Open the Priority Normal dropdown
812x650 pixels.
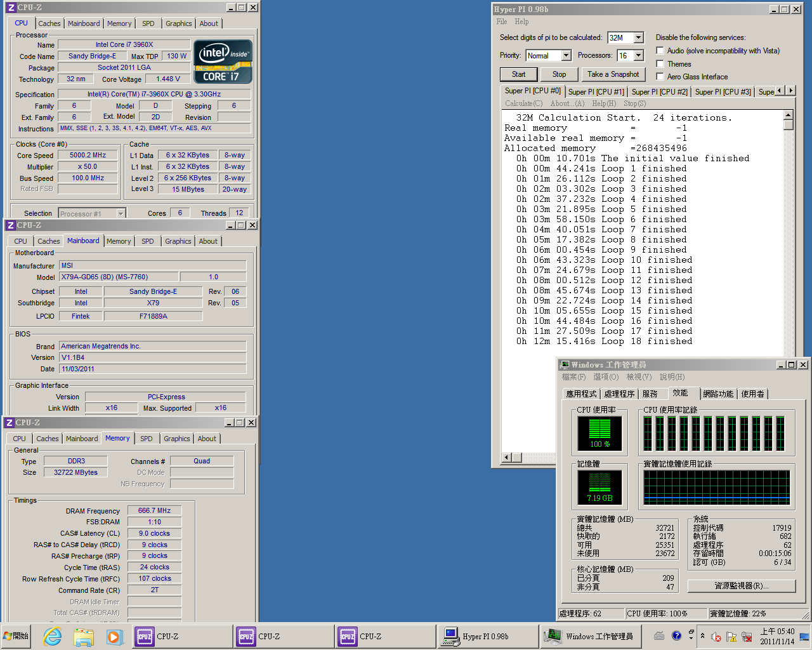pyautogui.click(x=566, y=56)
